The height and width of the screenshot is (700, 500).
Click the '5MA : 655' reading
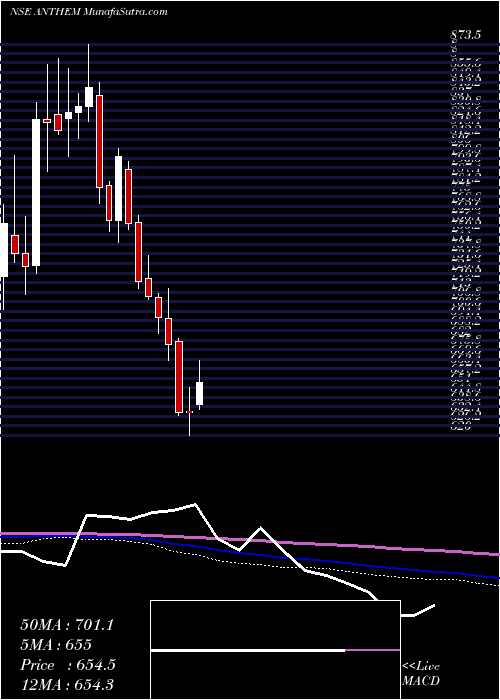coord(56,645)
